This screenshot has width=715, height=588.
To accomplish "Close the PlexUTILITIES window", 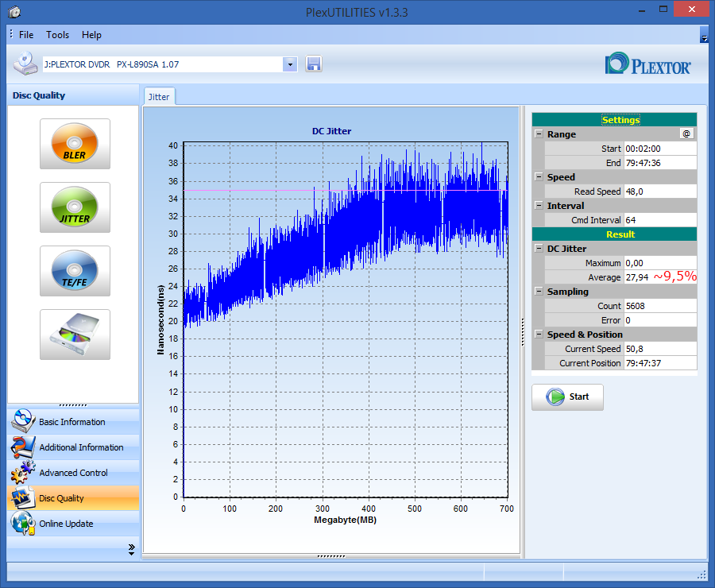I will 692,9.
